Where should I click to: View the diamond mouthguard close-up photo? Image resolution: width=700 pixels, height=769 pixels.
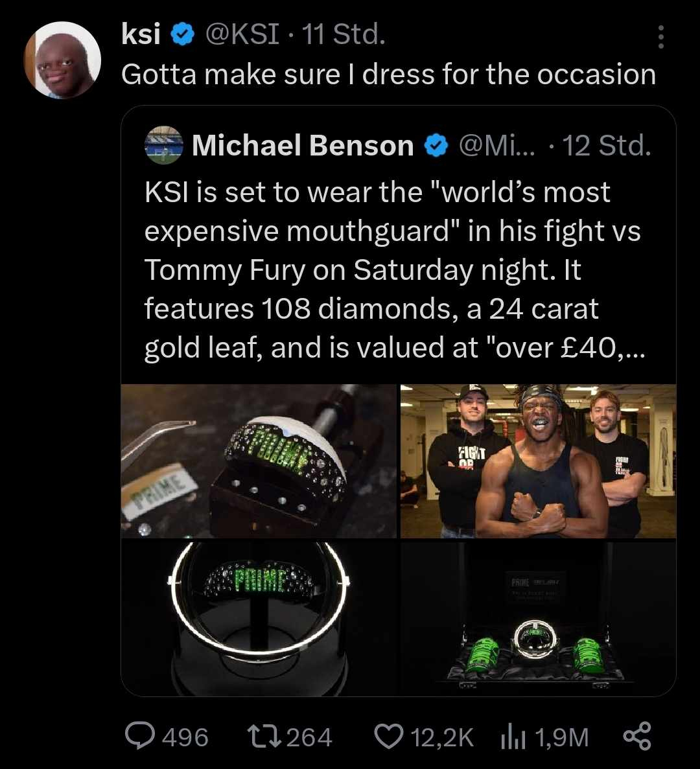pyautogui.click(x=259, y=461)
